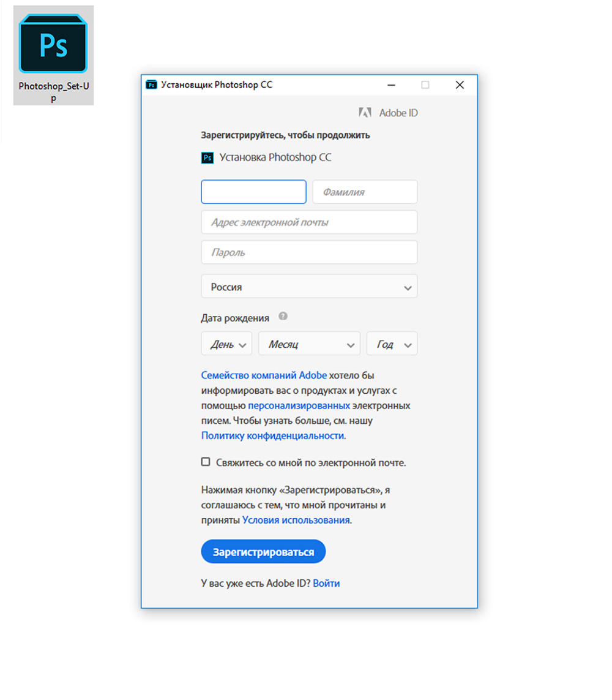Click the Зарегистрируйтесь, чтобы продолжить heading

pos(285,135)
